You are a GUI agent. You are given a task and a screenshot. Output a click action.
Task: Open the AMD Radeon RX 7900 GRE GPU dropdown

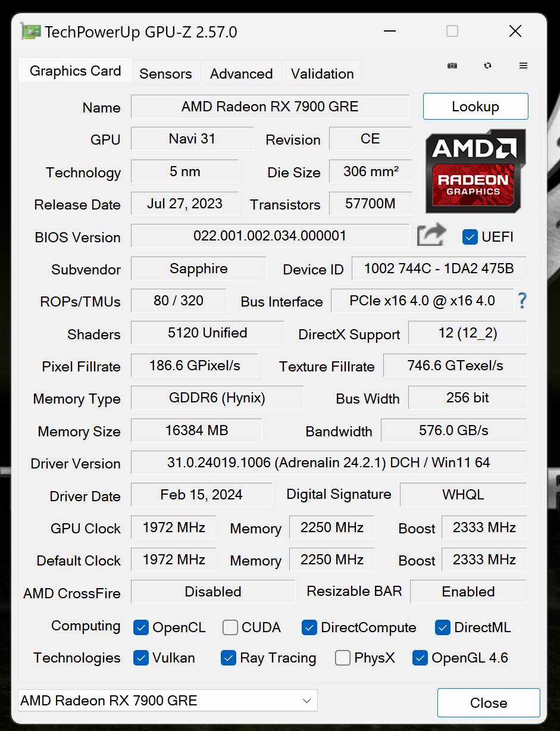point(168,701)
